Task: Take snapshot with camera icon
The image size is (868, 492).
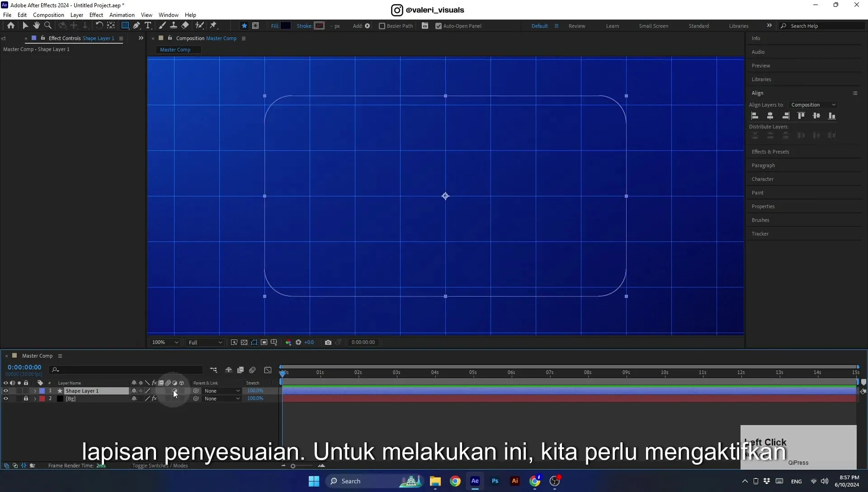Action: pyautogui.click(x=328, y=342)
